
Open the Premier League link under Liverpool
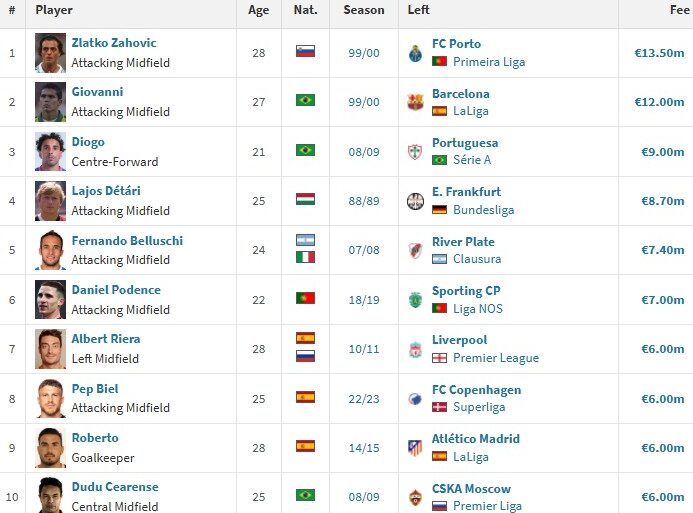coord(496,358)
